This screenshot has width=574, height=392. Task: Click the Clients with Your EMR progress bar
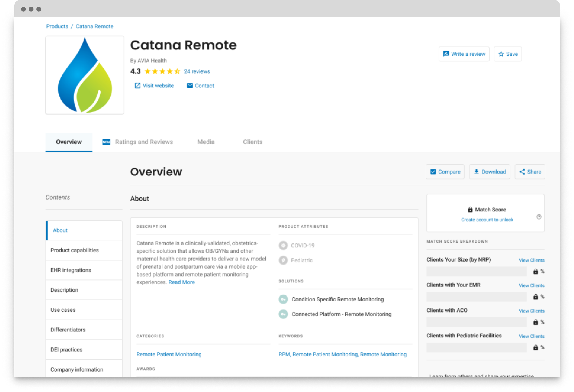point(476,297)
